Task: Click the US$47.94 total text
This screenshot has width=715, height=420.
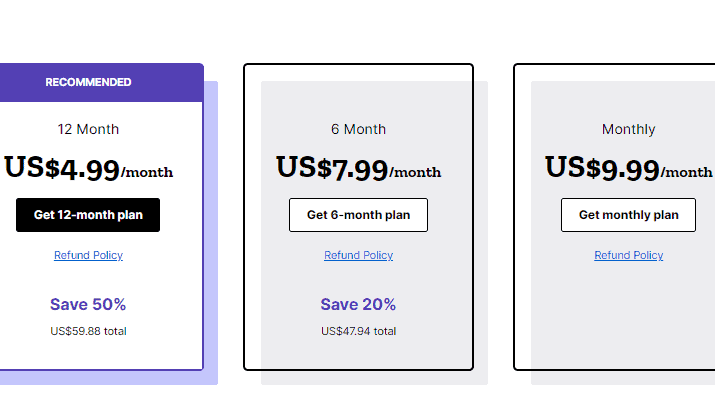Action: [358, 331]
